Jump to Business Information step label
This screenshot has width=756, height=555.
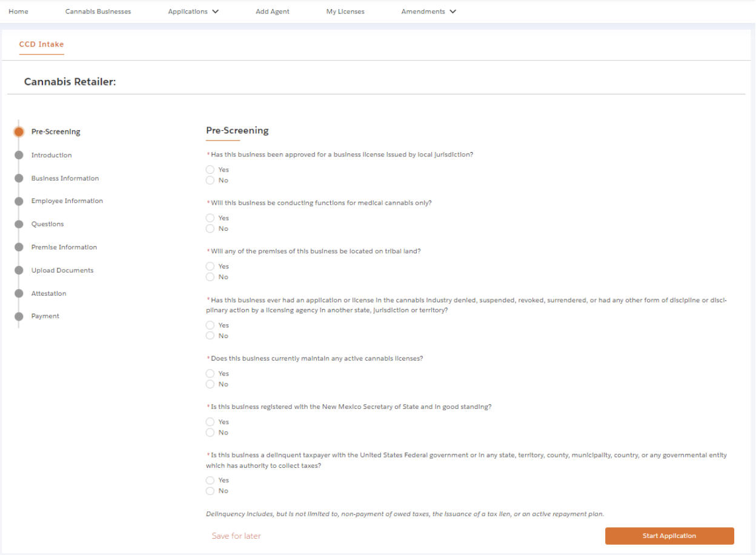65,178
